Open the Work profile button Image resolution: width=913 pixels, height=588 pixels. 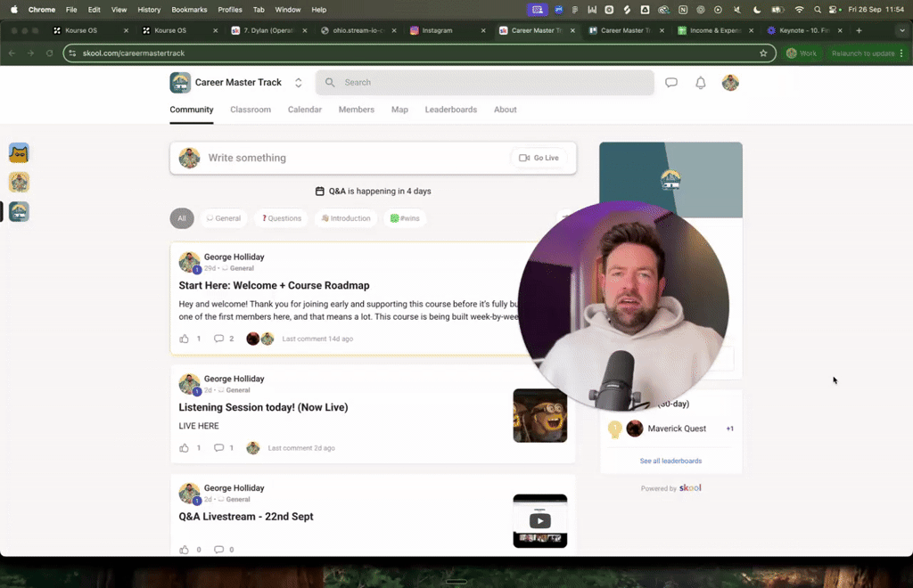802,53
